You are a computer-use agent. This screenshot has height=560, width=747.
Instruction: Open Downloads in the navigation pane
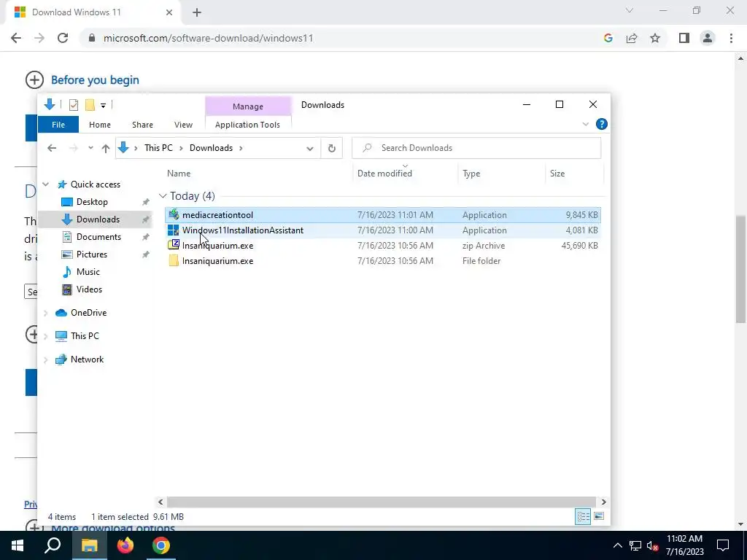coord(98,219)
